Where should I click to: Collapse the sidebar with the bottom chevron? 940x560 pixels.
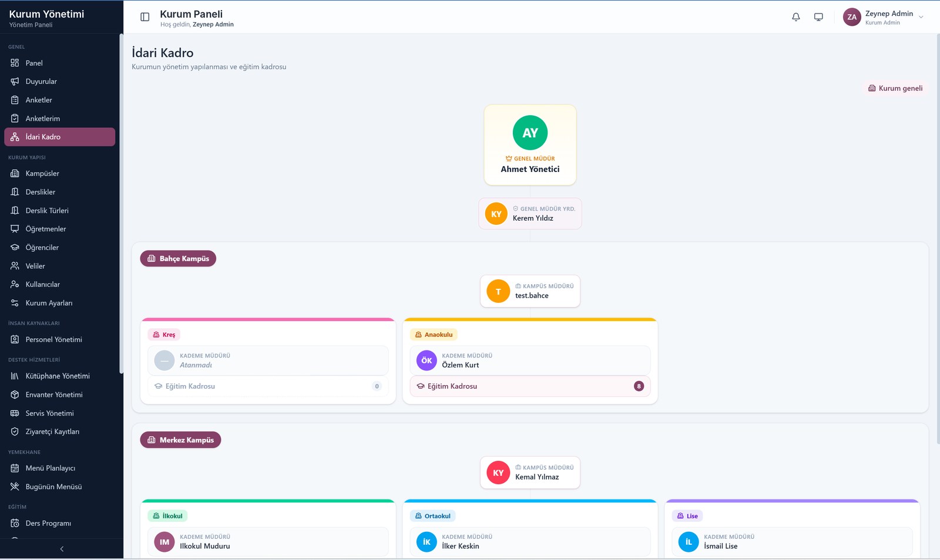[x=62, y=549]
